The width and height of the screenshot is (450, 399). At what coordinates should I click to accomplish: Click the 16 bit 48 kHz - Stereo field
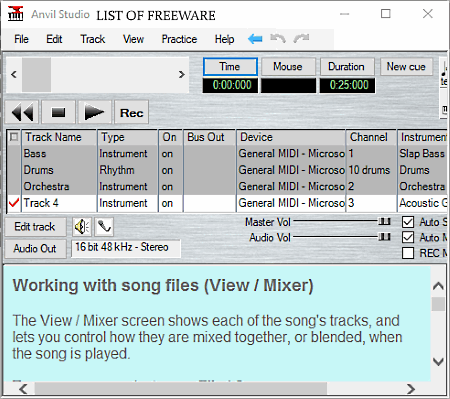tap(126, 248)
